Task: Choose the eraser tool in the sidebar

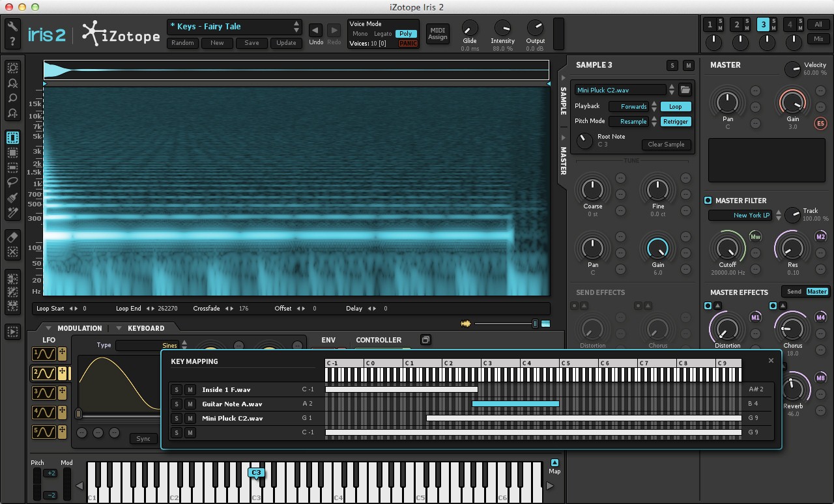Action: 12,236
